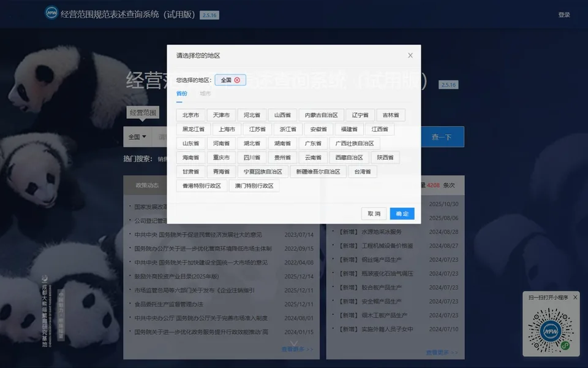Image resolution: width=588 pixels, height=368 pixels.
Task: Remove the selected 全国 region tag
Action: click(237, 80)
